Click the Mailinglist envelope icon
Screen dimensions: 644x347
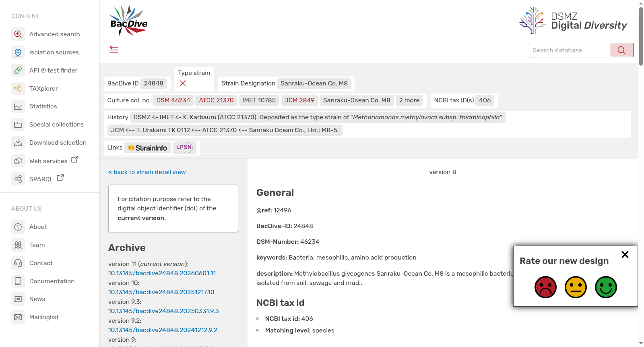[x=18, y=317]
